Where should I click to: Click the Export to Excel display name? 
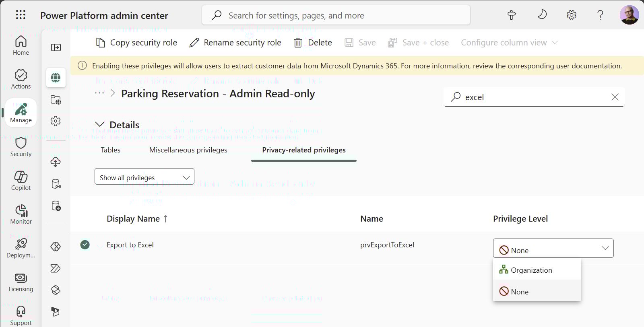click(x=130, y=245)
